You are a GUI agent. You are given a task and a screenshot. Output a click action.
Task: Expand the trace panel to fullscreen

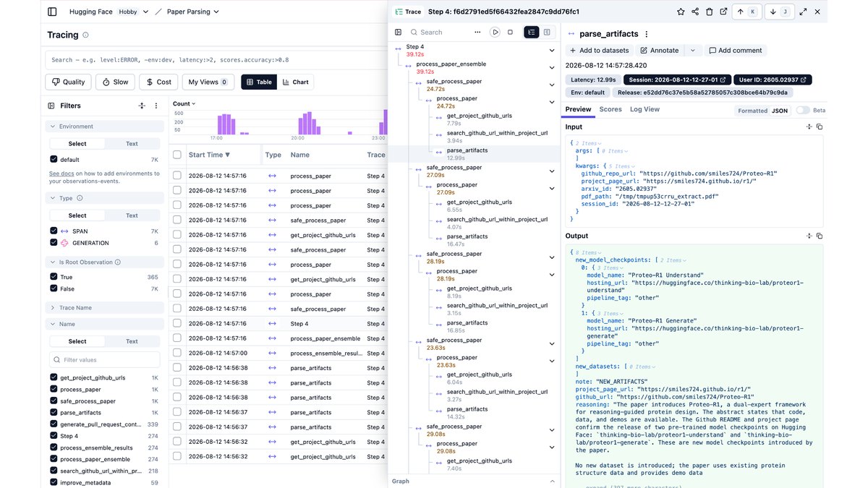[803, 12]
